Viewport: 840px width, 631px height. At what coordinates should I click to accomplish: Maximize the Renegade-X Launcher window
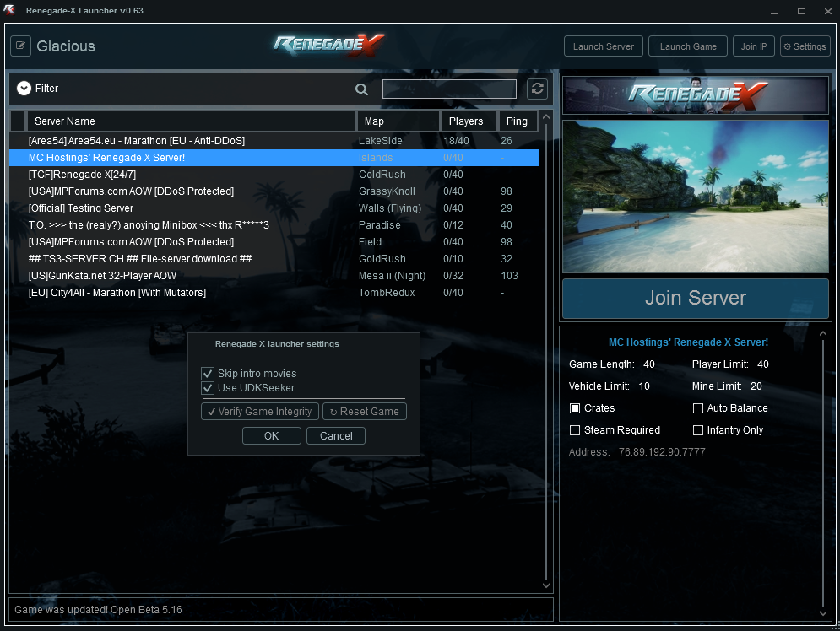[x=801, y=11]
